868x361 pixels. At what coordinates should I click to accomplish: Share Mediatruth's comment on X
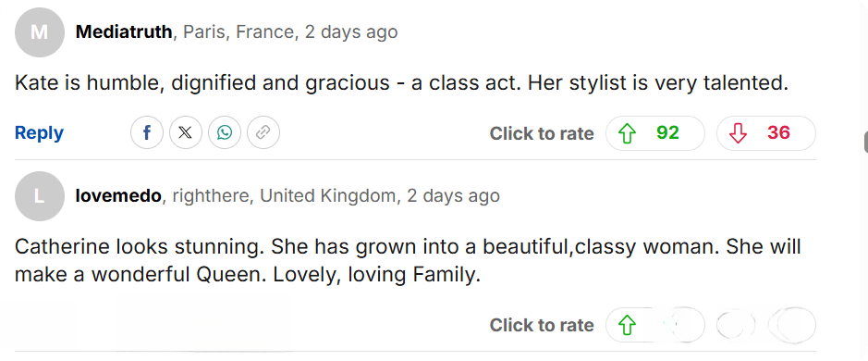[x=186, y=133]
